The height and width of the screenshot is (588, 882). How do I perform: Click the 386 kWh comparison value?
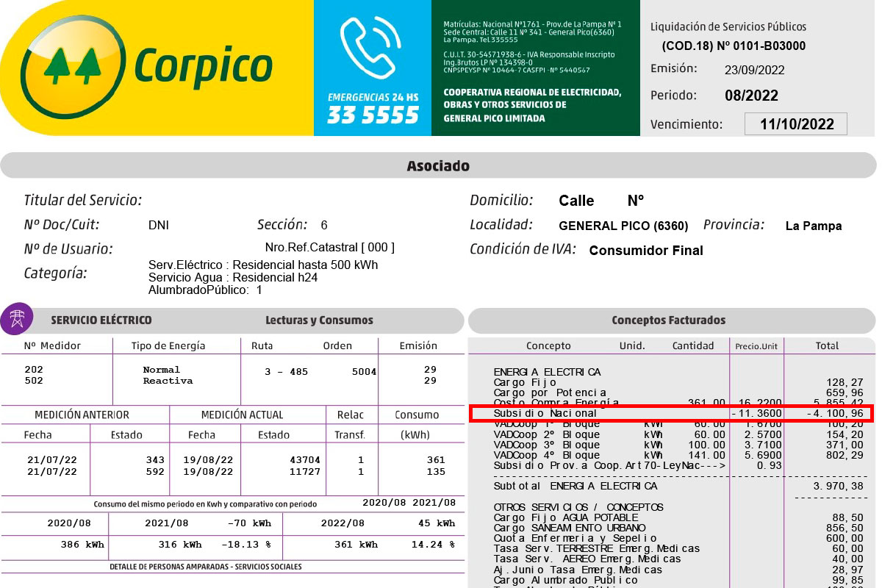(82, 545)
